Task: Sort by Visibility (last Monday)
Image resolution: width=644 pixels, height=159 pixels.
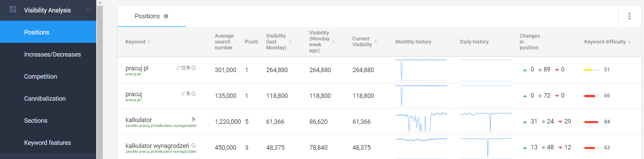Action: [290, 42]
